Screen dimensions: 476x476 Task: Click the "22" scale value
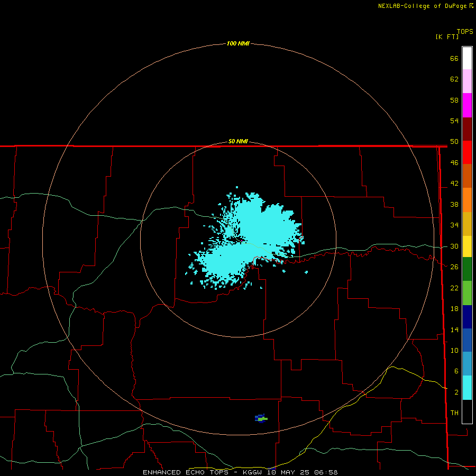[454, 288]
